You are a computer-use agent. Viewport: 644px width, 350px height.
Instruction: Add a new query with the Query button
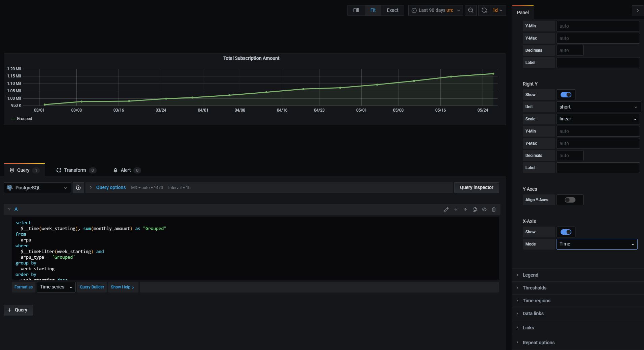click(18, 310)
